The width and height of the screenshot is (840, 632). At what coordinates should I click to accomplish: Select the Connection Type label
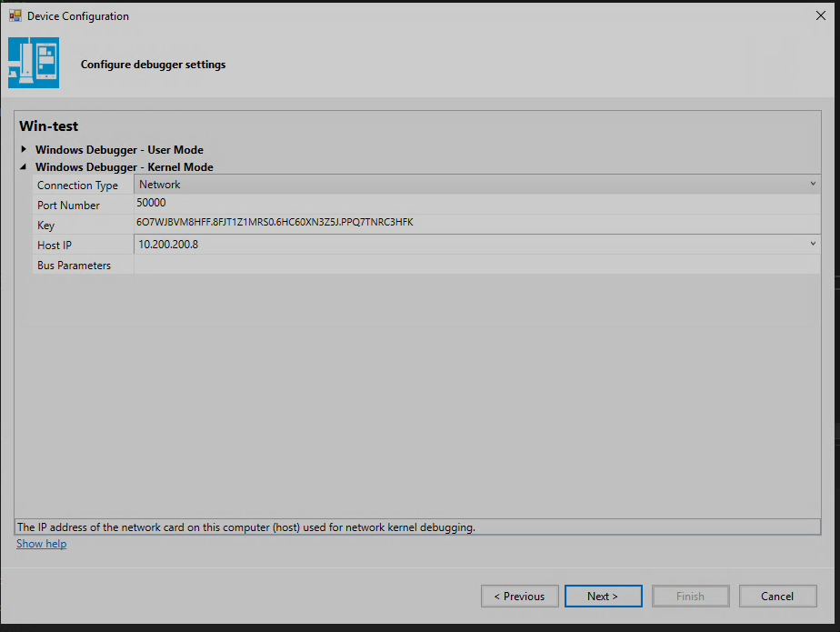[77, 186]
